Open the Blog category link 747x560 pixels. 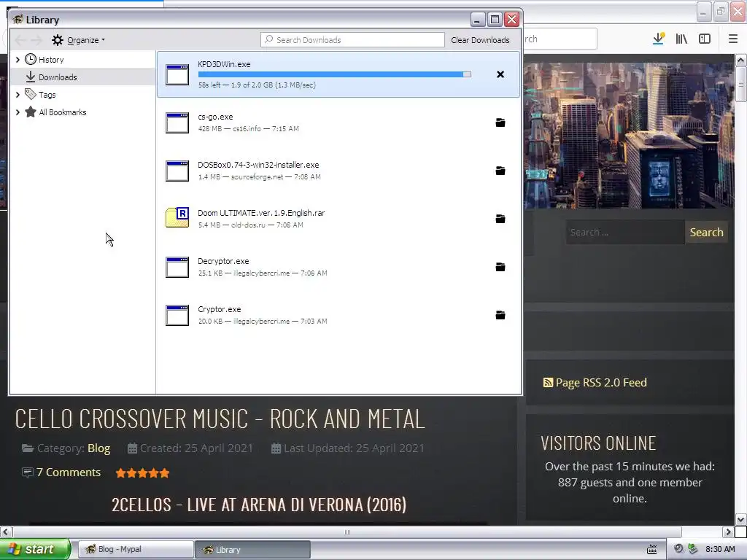tap(98, 448)
